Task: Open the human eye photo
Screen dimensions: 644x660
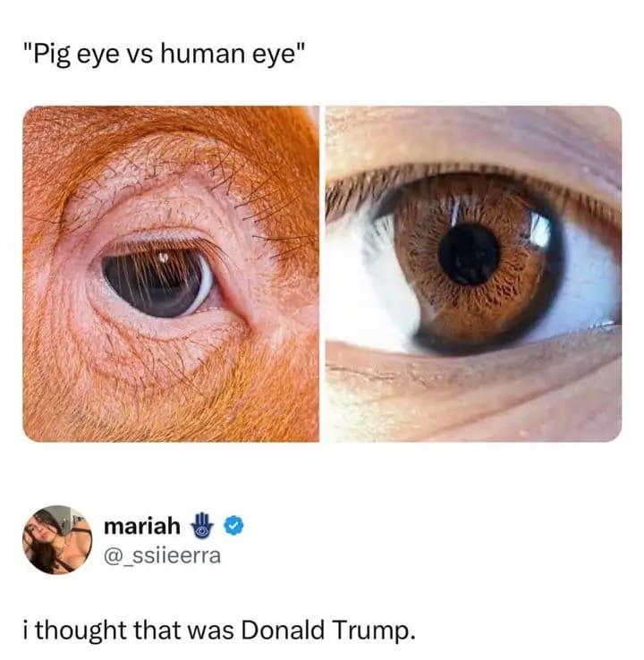Action: click(473, 274)
